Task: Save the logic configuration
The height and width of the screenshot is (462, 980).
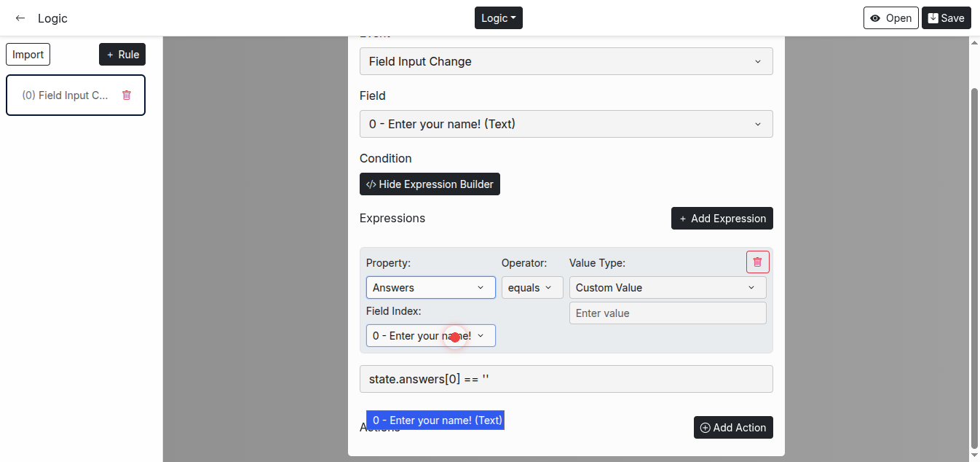Action: click(x=946, y=18)
